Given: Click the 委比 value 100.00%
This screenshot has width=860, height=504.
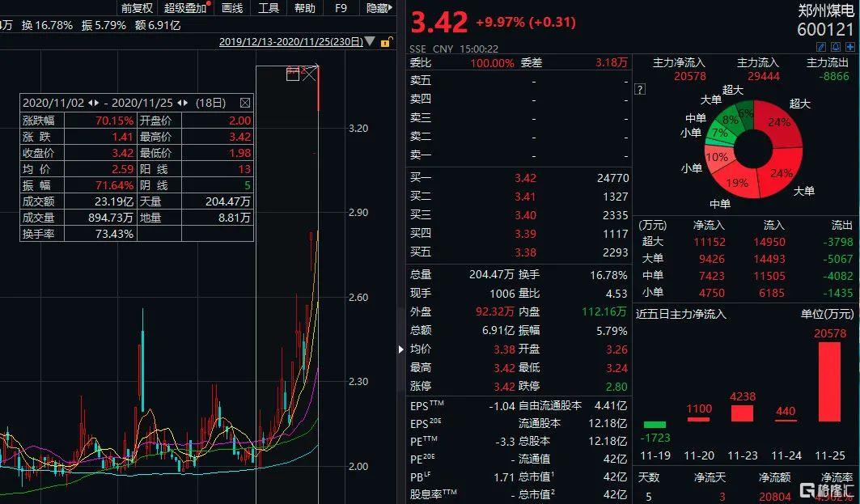Looking at the screenshot, I should click(492, 63).
